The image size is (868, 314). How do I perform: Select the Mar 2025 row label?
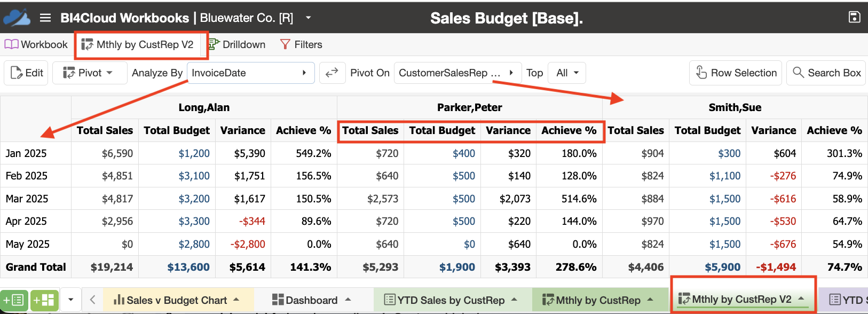coord(27,199)
